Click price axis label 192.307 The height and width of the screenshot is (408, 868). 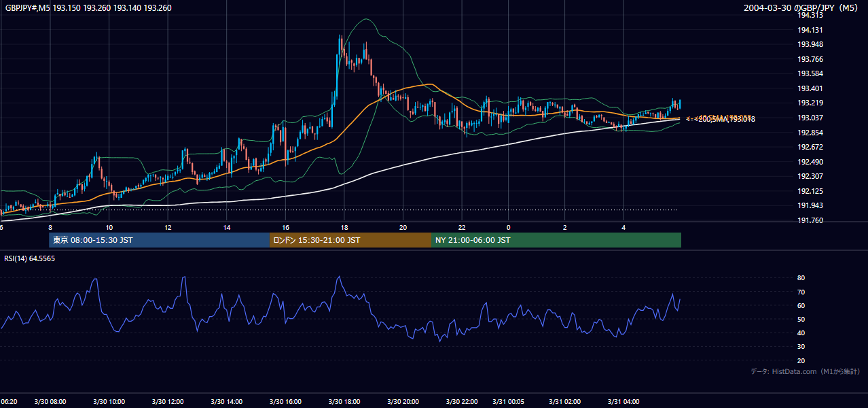click(810, 176)
